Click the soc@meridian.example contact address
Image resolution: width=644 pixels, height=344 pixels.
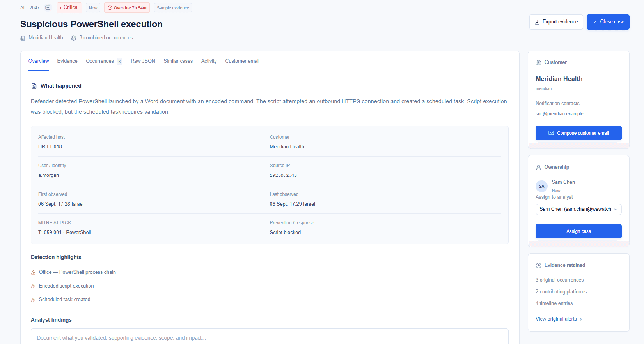click(x=559, y=114)
